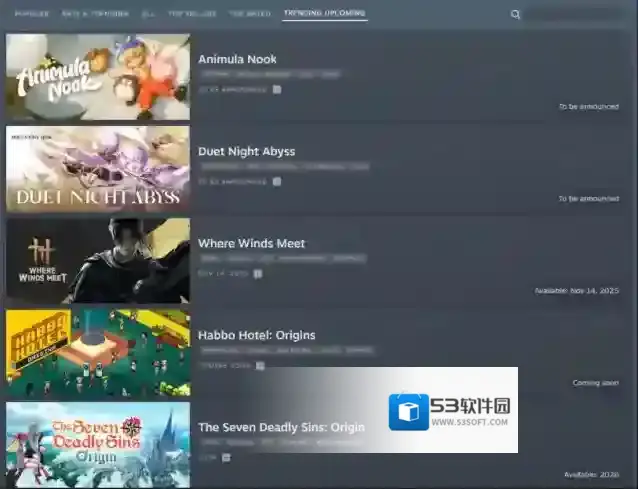Image resolution: width=638 pixels, height=489 pixels.
Task: Open The Seven Deadly Sins: Origin title
Action: click(x=281, y=427)
